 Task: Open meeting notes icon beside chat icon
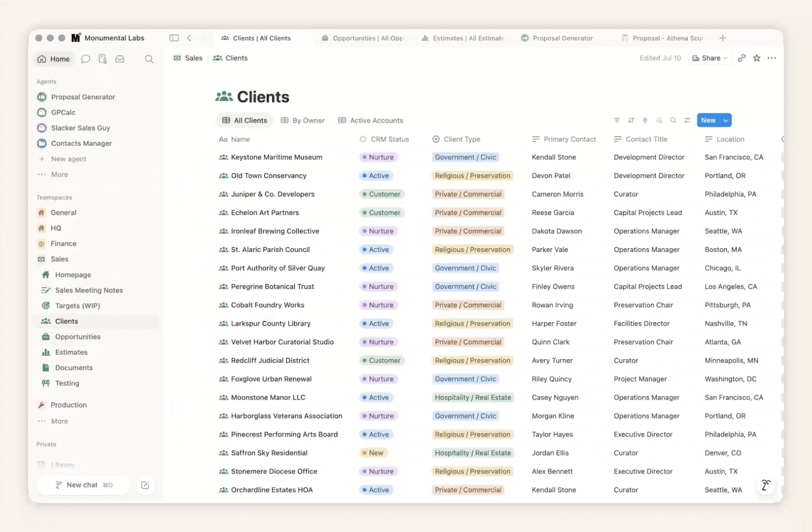102,59
